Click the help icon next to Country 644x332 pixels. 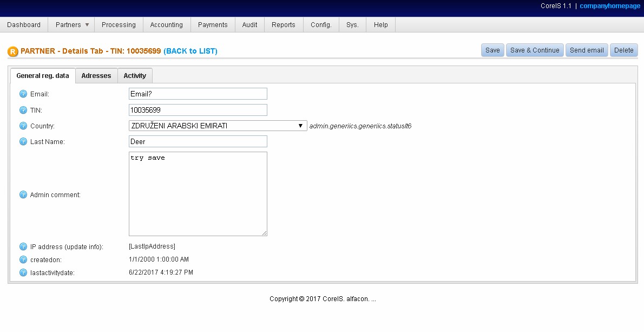point(23,126)
